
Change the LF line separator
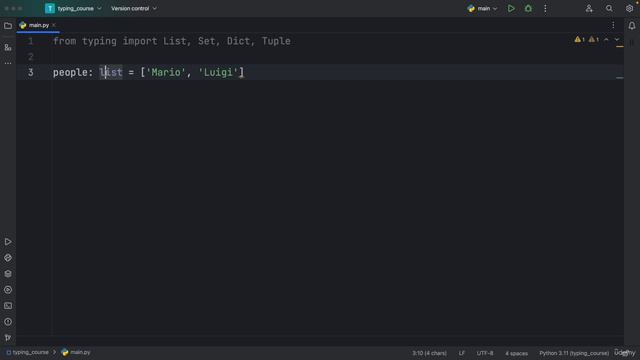pyautogui.click(x=462, y=353)
